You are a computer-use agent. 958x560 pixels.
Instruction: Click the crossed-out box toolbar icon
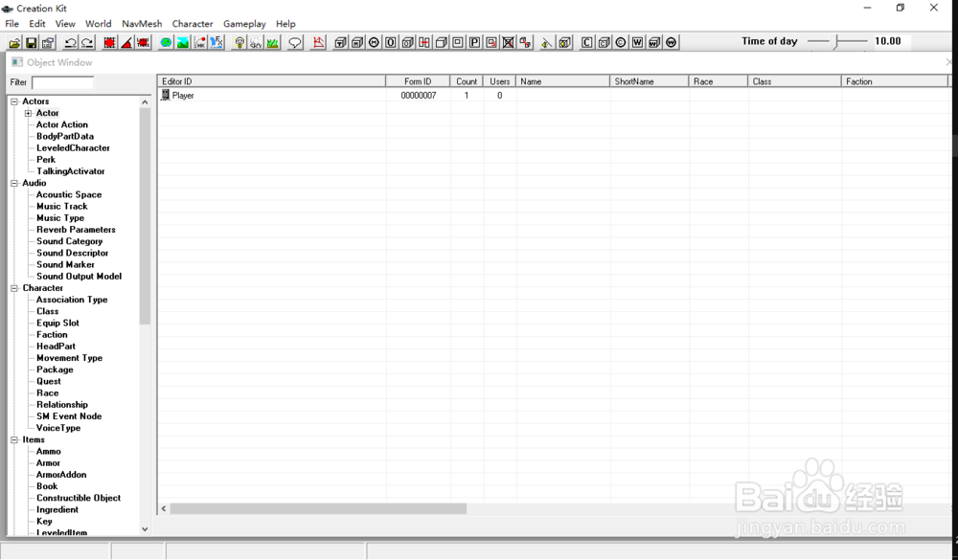[x=509, y=42]
